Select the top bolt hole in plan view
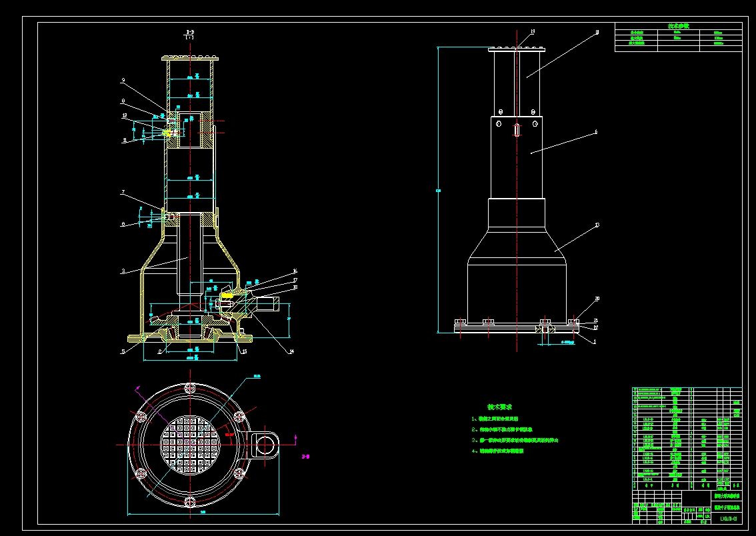The height and width of the screenshot is (536, 756). 191,387
